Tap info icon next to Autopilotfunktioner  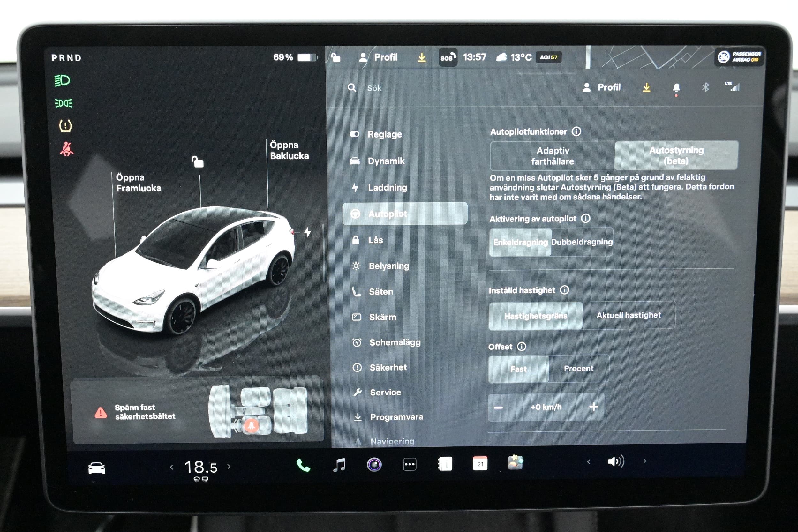[576, 131]
